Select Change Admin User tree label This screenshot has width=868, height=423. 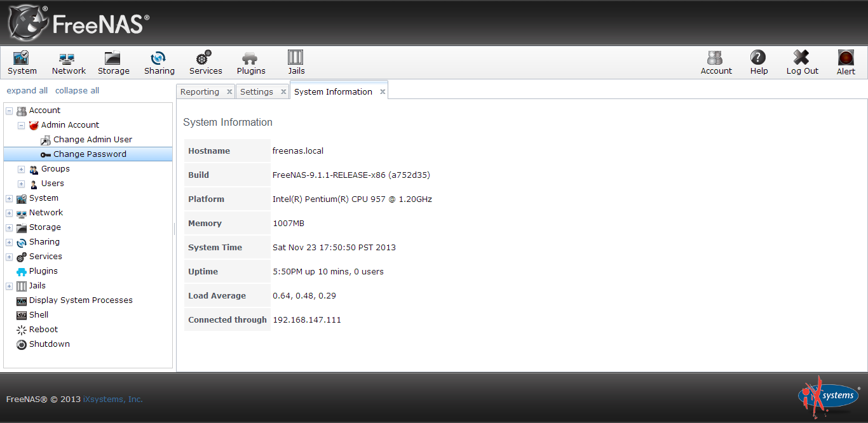(93, 140)
